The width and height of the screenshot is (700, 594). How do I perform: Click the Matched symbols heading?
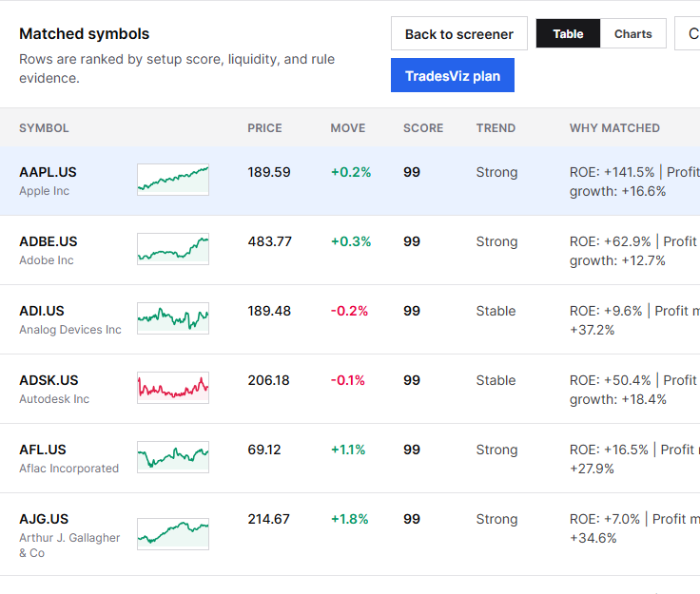pos(85,34)
